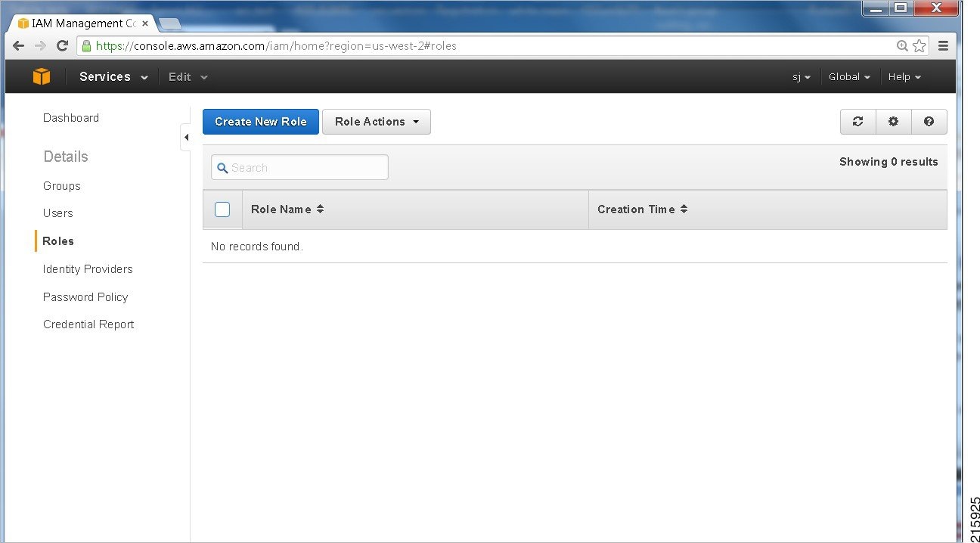Open the Global region dropdown
The image size is (980, 543).
click(849, 77)
